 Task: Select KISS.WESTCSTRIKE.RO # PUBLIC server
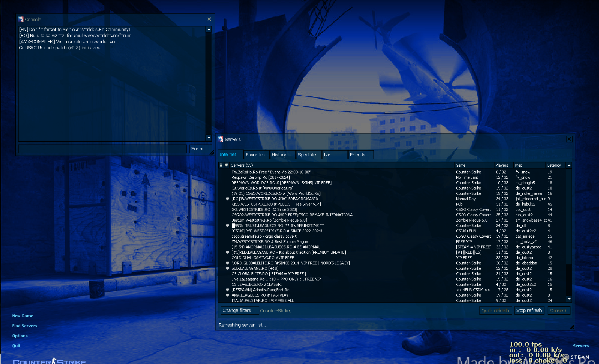point(392,204)
